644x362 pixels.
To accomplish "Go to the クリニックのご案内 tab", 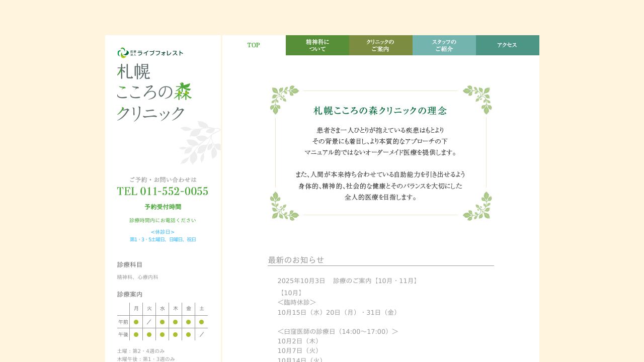I will [381, 45].
